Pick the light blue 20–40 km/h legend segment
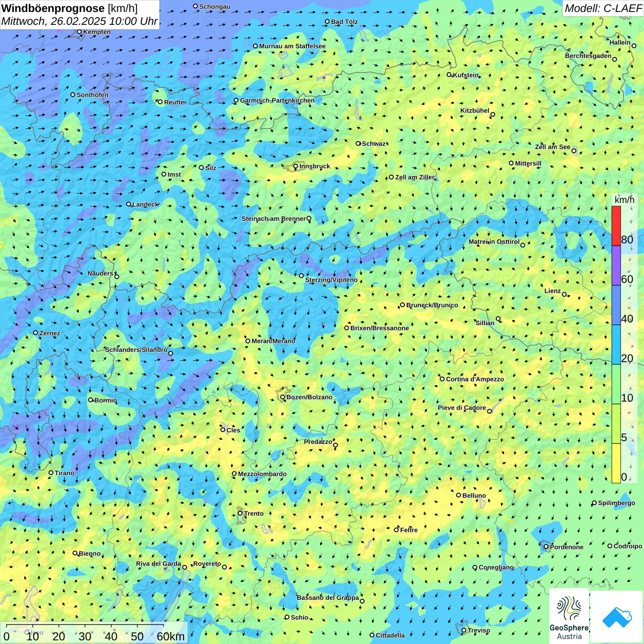Viewport: 644px width, 644px height. tap(616, 345)
